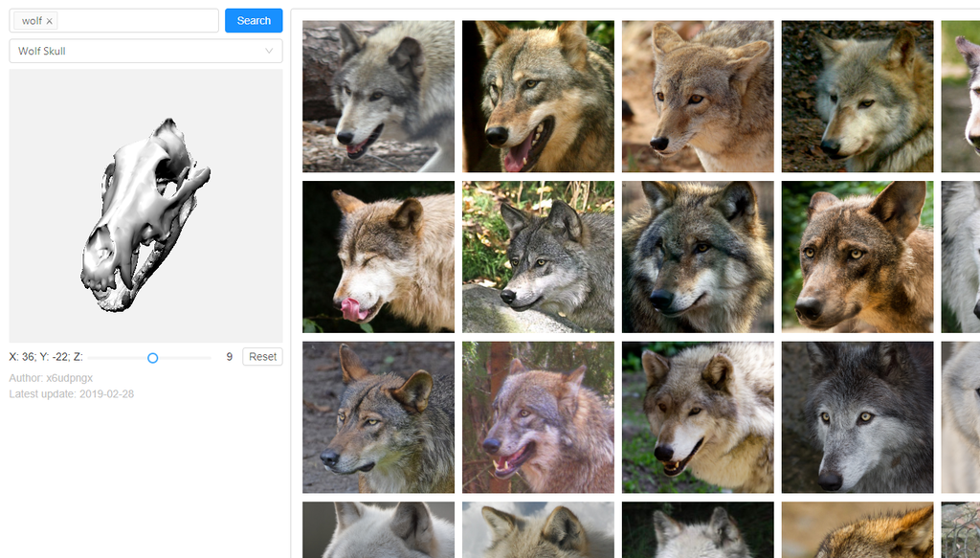Select 'Latest update: 2019-02-28' text

click(x=71, y=394)
